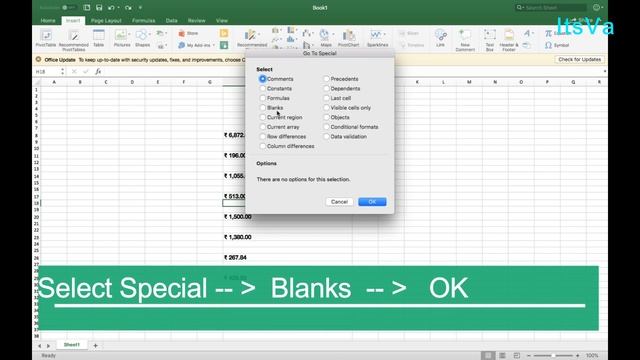Click the Pictures icon
Viewport: 640px width, 360px height.
coord(120,35)
